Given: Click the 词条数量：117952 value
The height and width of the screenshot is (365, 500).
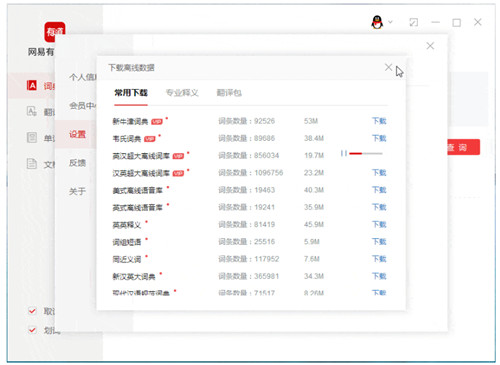Looking at the screenshot, I should tap(248, 259).
